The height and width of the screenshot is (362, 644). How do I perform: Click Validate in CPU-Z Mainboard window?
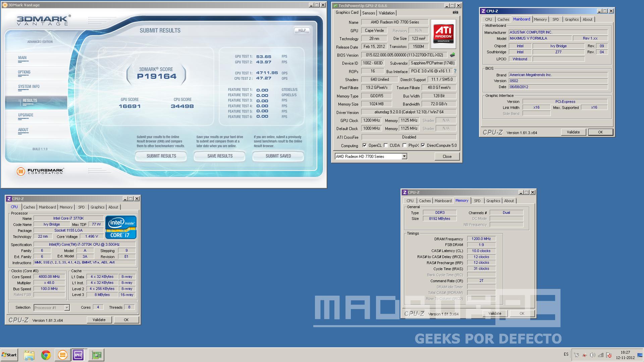pyautogui.click(x=573, y=132)
